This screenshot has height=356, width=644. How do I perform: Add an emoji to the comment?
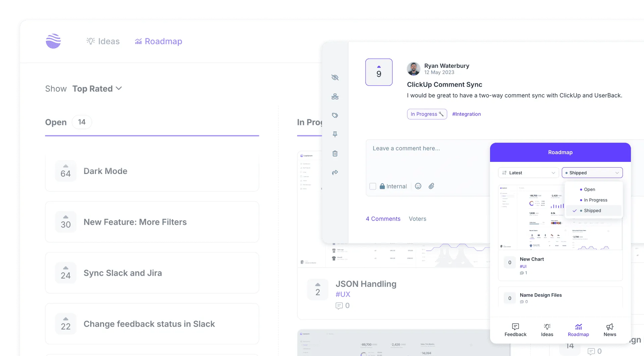pyautogui.click(x=418, y=186)
